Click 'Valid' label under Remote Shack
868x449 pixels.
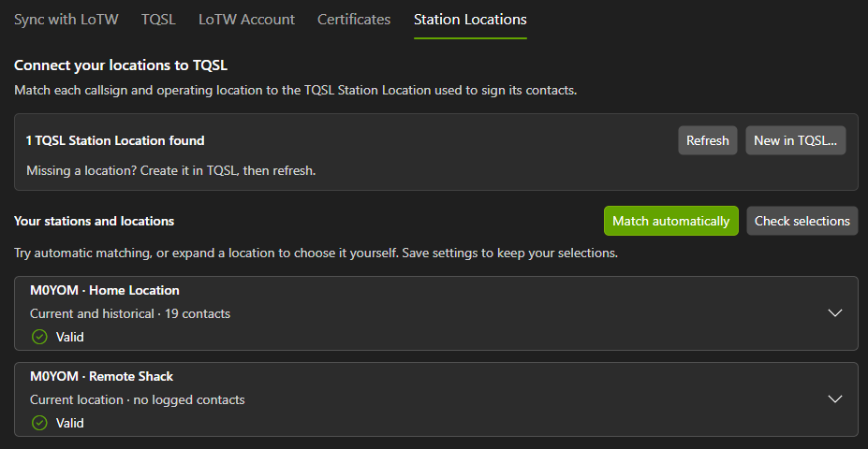pyautogui.click(x=69, y=423)
